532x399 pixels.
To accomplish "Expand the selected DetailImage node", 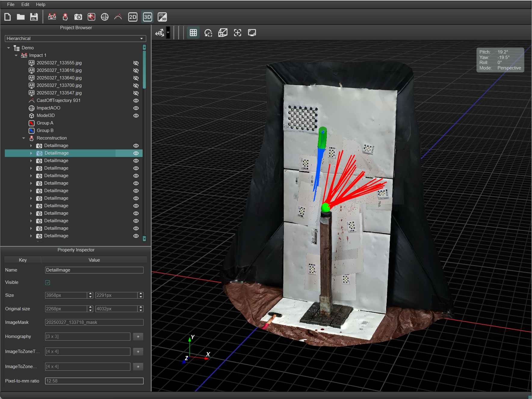I will point(31,153).
